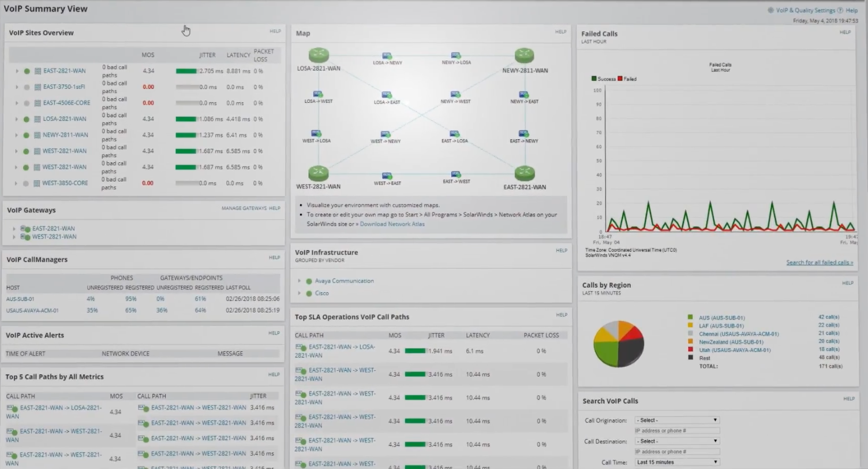This screenshot has width=868, height=469.
Task: Click the NEWY-2811-WAN router icon on map
Action: (523, 54)
